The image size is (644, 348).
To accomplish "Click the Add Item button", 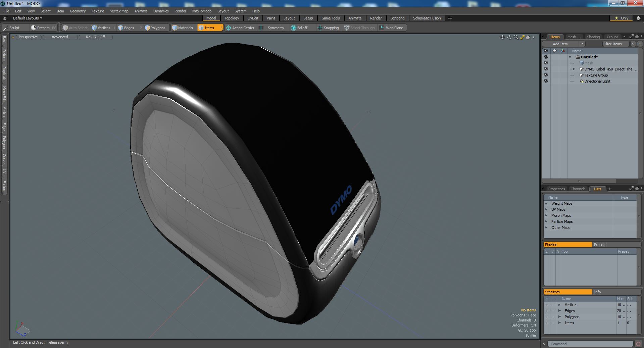I will click(560, 44).
